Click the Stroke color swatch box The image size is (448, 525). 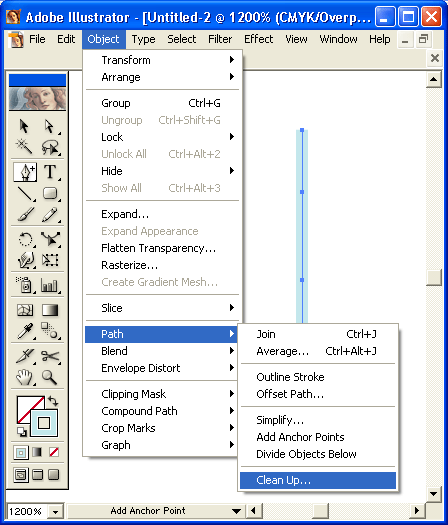point(44,423)
